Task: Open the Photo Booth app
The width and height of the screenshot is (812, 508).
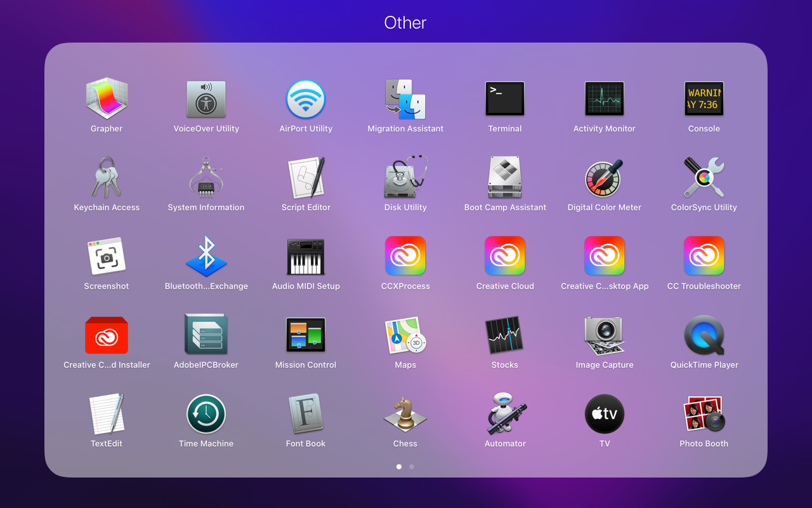Action: 704,414
